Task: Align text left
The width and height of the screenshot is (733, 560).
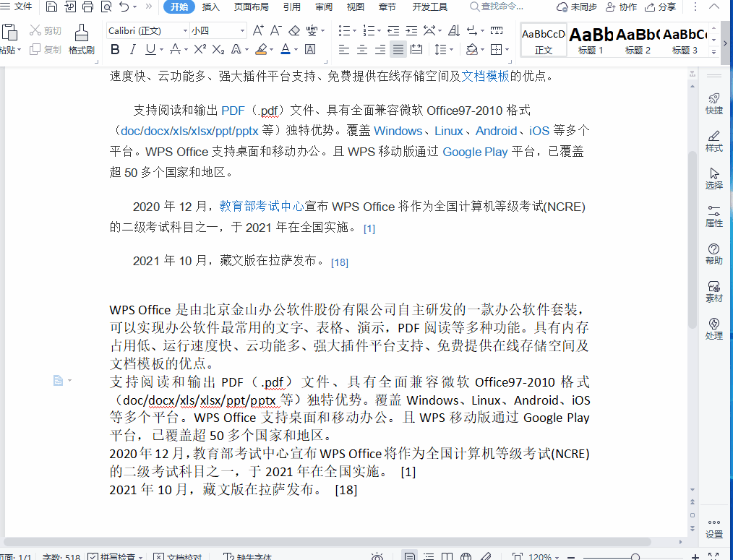Action: coord(343,49)
